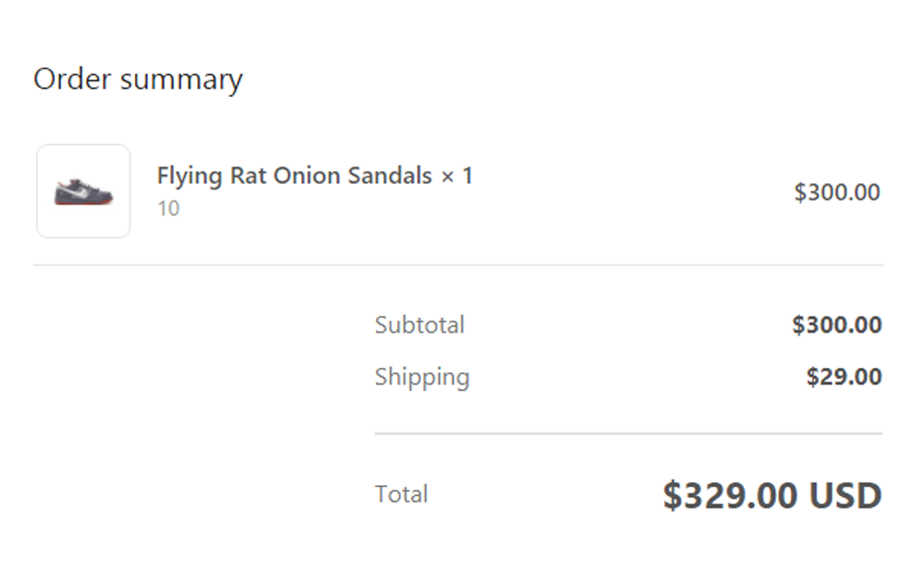
Task: Click the $300.00 price beside the product
Action: point(837,192)
